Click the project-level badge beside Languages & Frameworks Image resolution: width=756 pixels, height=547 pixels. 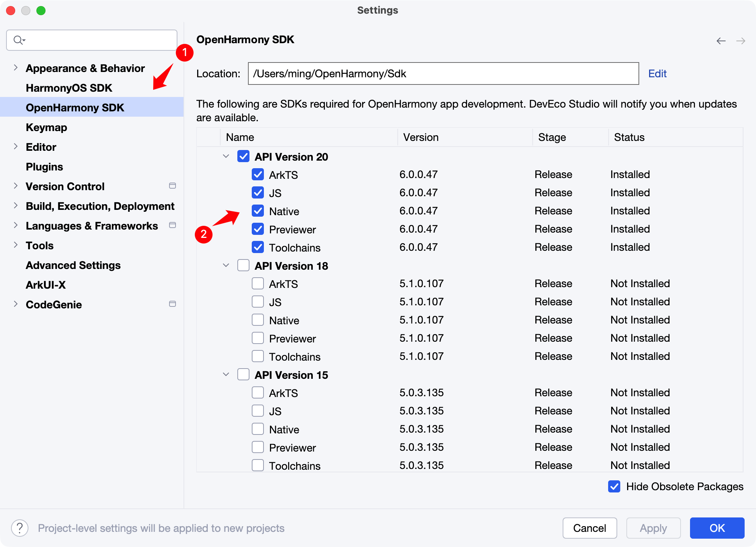point(173,225)
